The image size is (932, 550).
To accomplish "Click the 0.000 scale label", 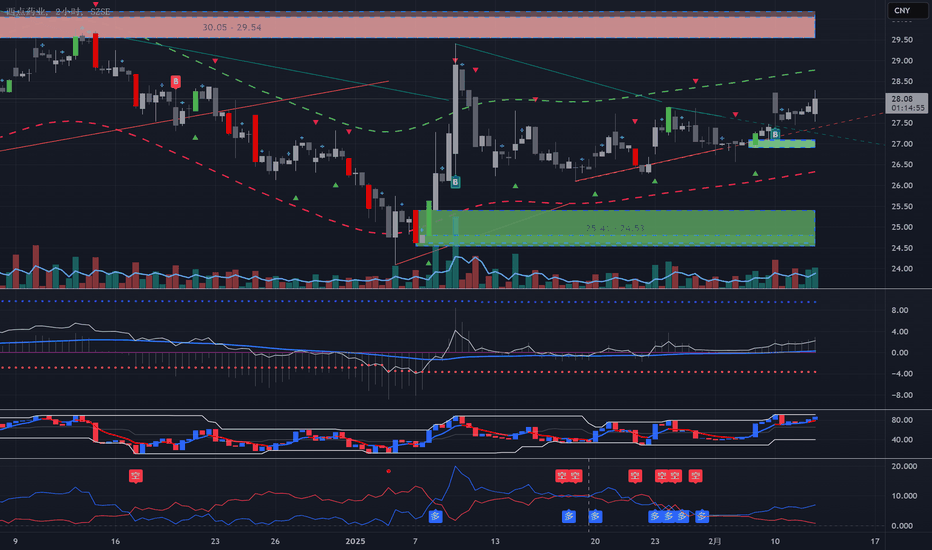I will coord(902,526).
